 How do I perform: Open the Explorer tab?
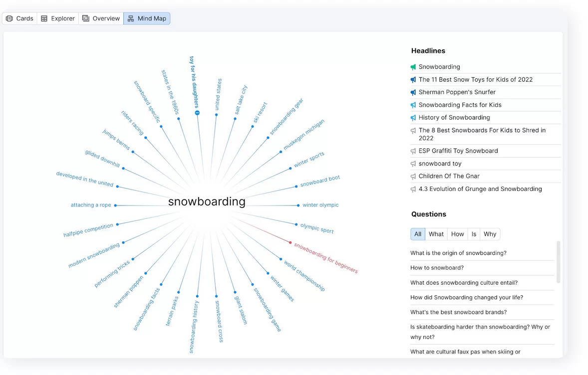[58, 18]
